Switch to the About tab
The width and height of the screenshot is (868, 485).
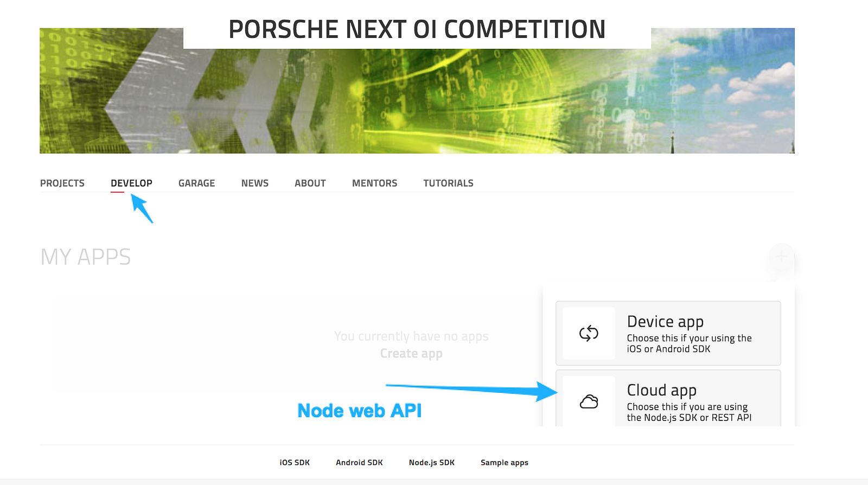pos(310,183)
